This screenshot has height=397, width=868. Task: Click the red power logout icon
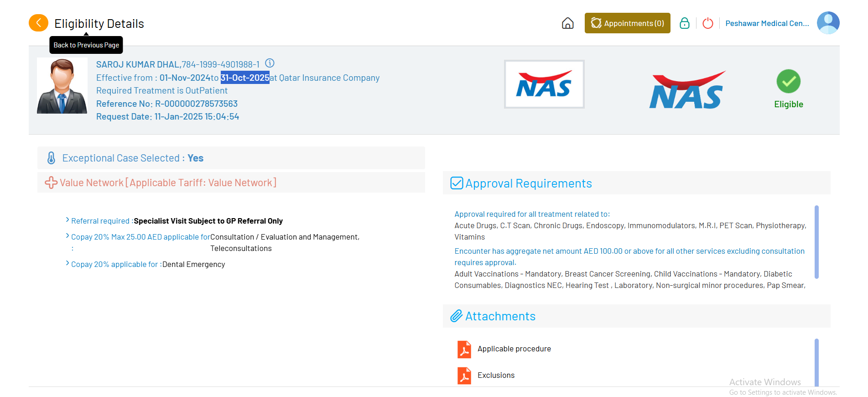(x=707, y=23)
